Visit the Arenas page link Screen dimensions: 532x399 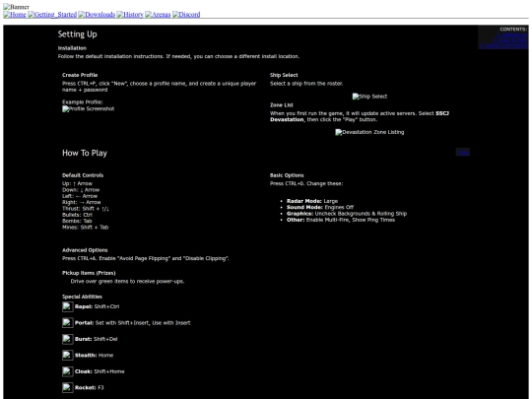point(158,14)
